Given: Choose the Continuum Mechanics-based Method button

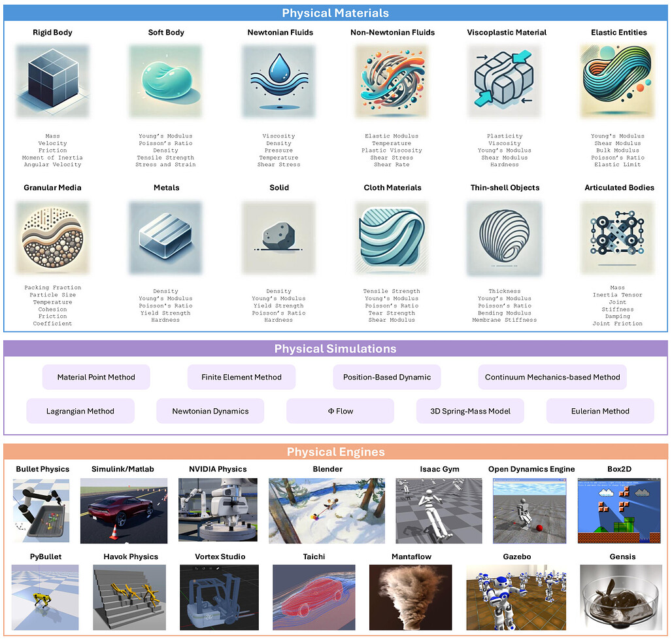Looking at the screenshot, I should pyautogui.click(x=552, y=377).
